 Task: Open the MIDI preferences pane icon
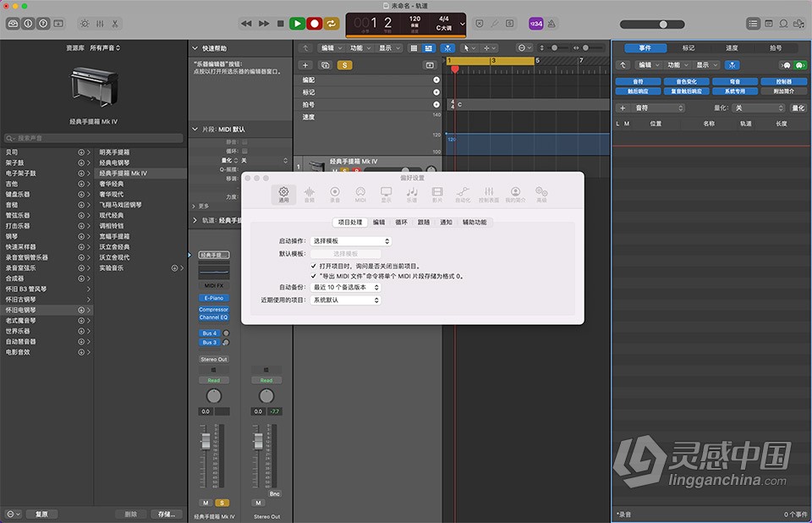[360, 195]
